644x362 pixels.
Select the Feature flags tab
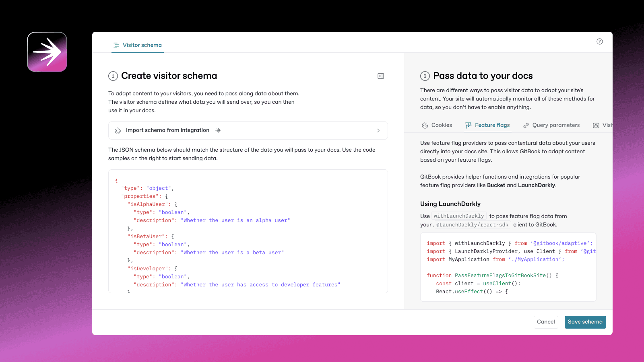pyautogui.click(x=488, y=125)
